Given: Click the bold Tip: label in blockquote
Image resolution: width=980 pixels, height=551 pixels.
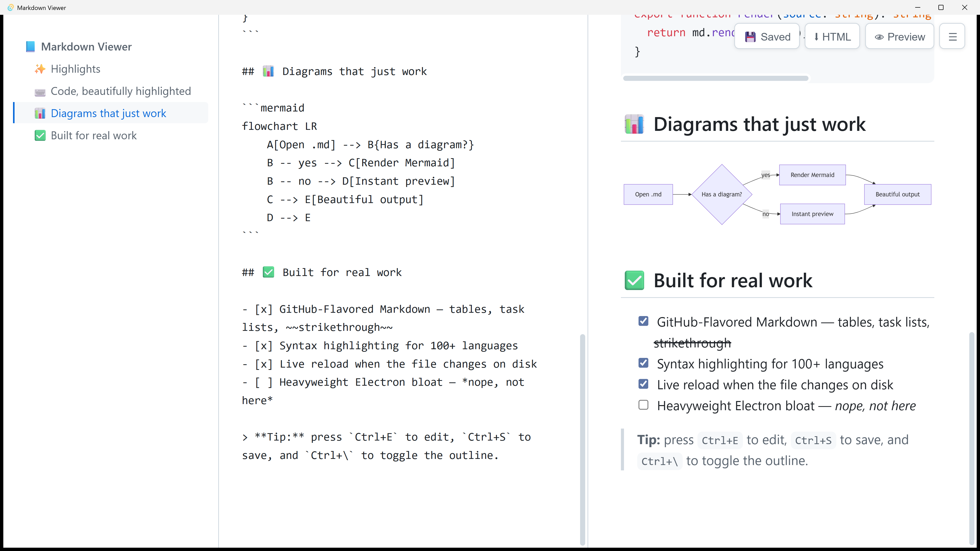Looking at the screenshot, I should click(x=649, y=440).
